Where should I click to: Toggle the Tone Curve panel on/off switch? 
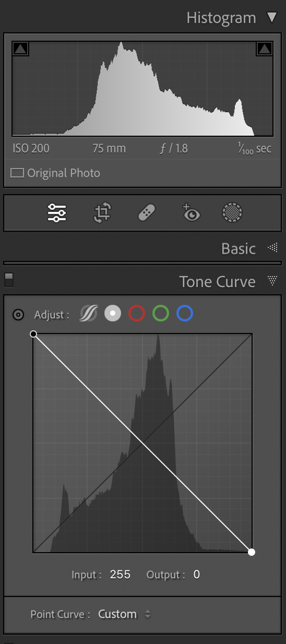[x=8, y=279]
